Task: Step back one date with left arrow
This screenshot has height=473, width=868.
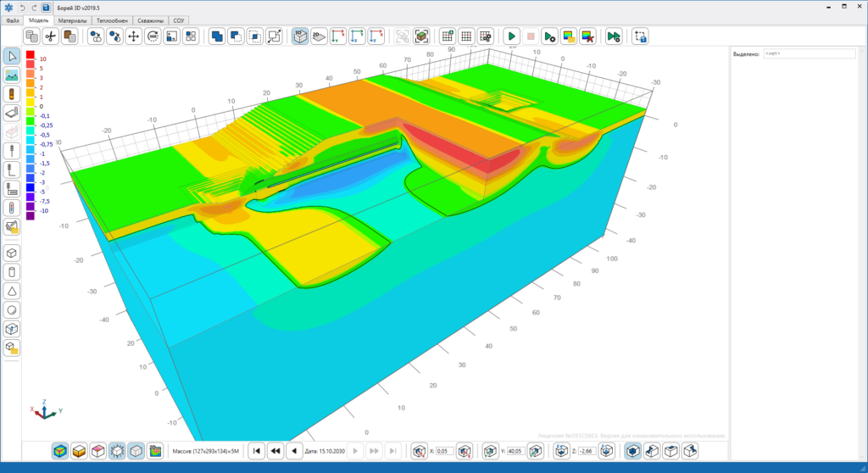Action: (294, 451)
